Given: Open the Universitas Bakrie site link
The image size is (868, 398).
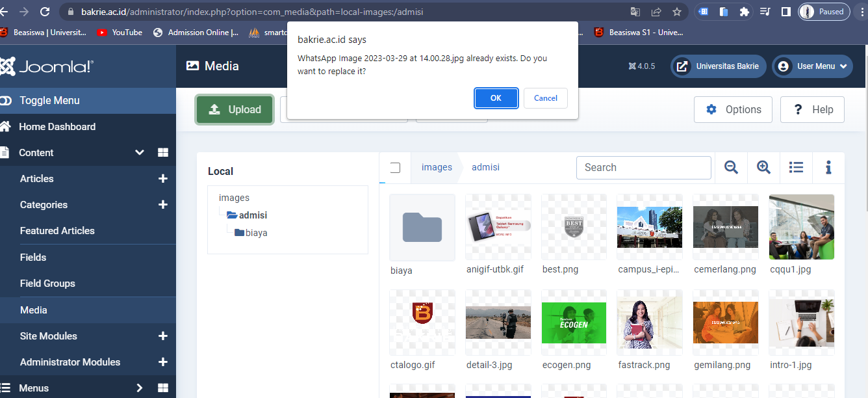Looking at the screenshot, I should pos(718,66).
